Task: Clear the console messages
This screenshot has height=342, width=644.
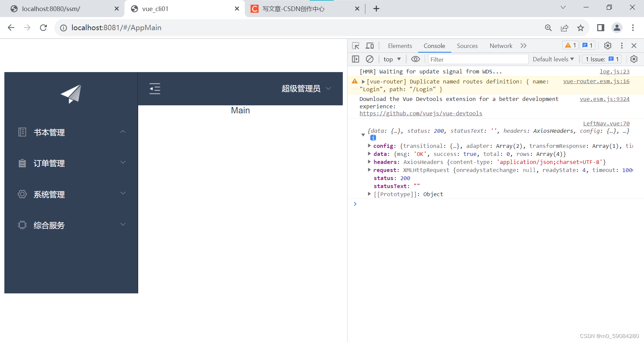Action: 370,59
